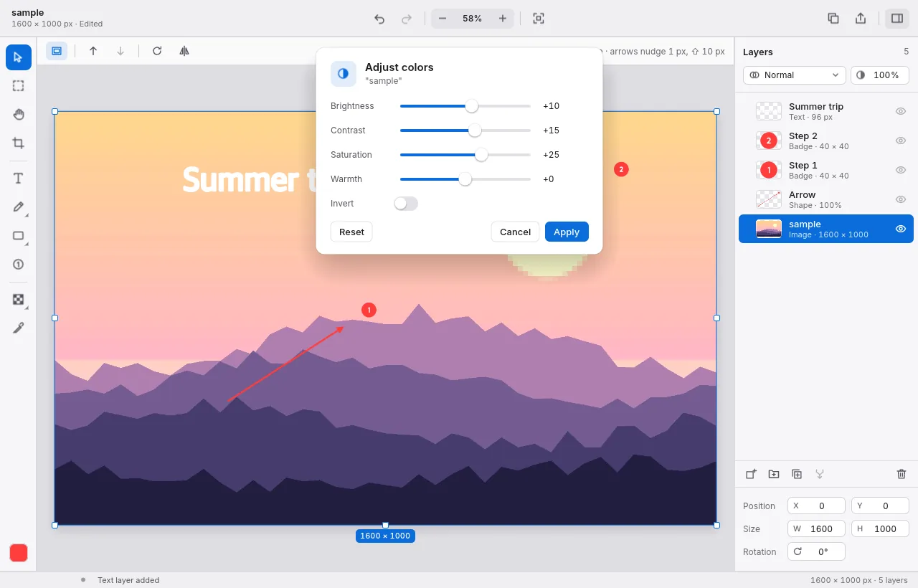This screenshot has height=588, width=918.
Task: Toggle visibility of Step 2 layer
Action: [x=901, y=141]
